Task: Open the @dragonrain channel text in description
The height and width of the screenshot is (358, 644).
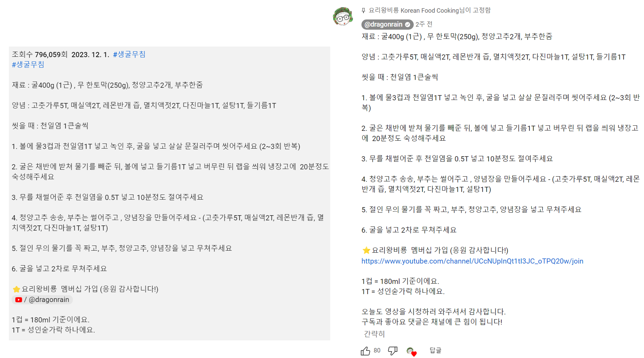Action: click(x=49, y=299)
